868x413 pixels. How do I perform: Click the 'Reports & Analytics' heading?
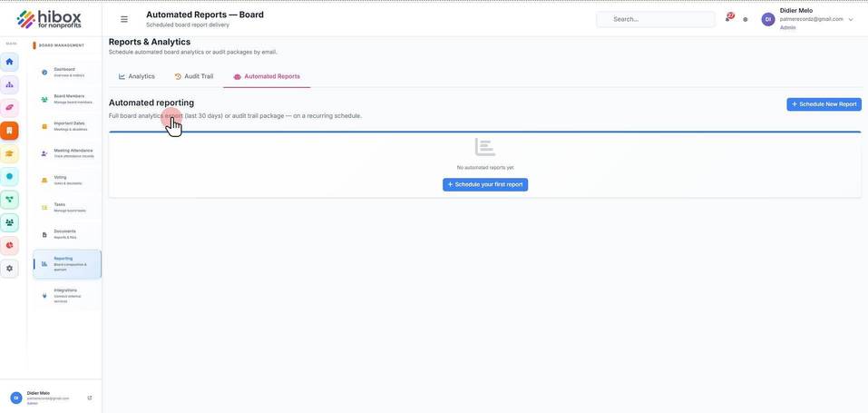[150, 42]
